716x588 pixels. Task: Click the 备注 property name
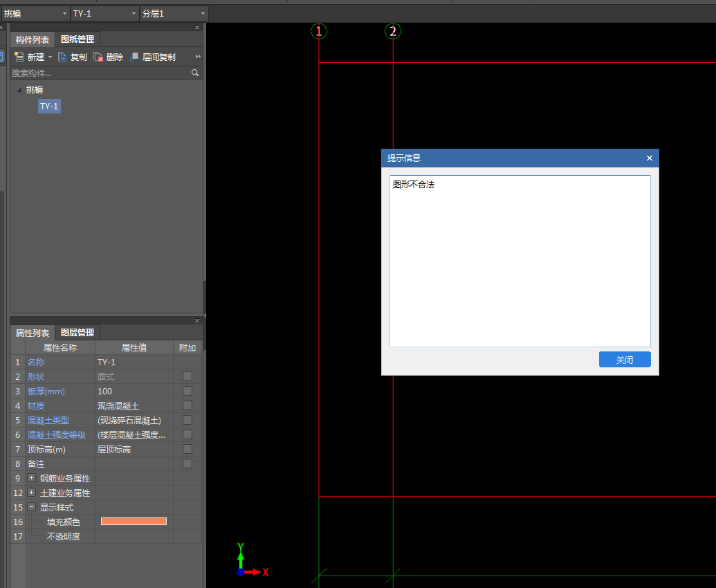tap(35, 463)
